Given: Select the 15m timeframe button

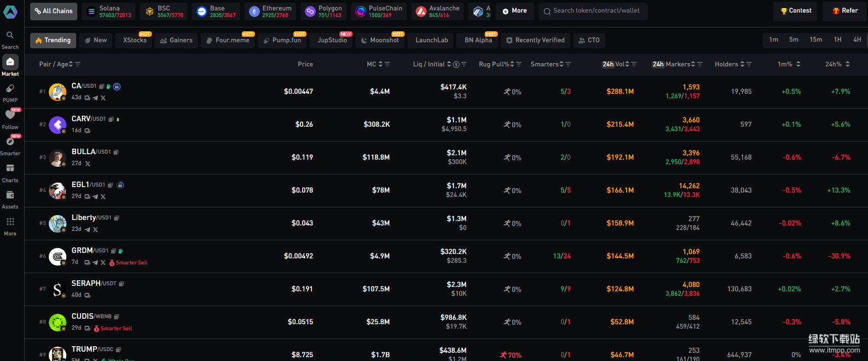Looking at the screenshot, I should 815,40.
